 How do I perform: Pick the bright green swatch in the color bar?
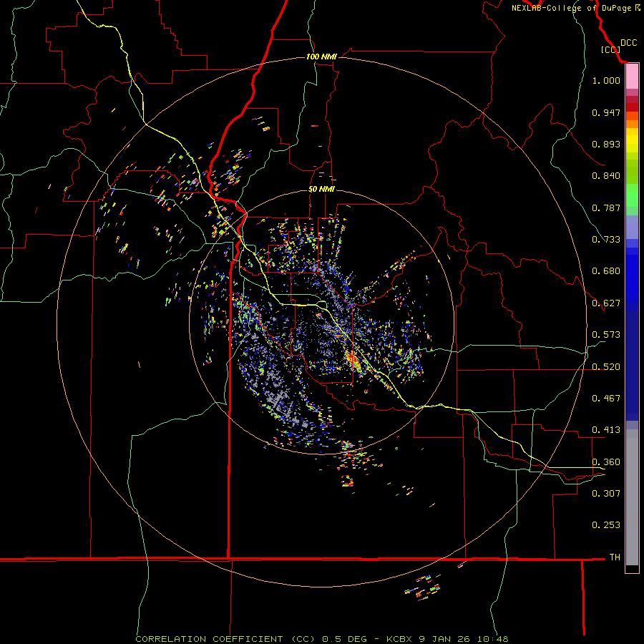click(x=632, y=195)
